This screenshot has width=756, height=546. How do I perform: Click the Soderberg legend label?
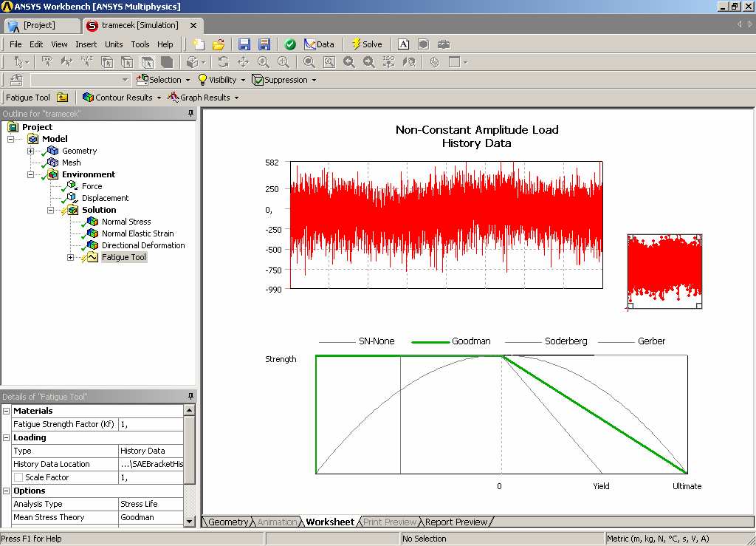(566, 341)
